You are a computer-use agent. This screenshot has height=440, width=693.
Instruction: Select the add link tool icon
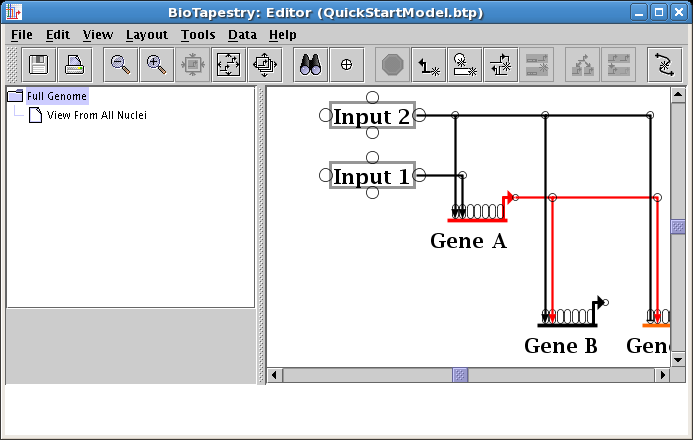coord(430,65)
